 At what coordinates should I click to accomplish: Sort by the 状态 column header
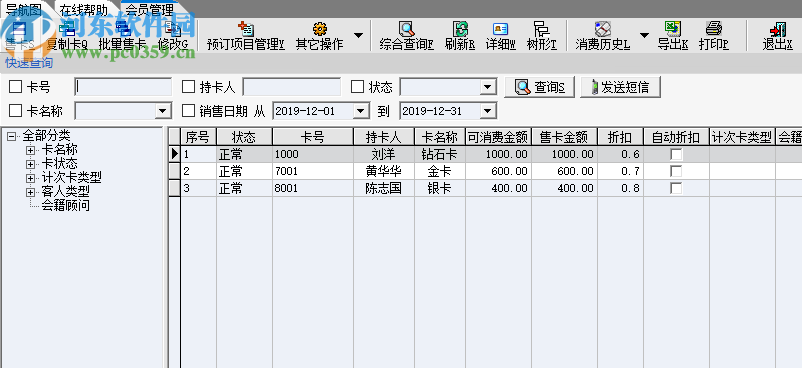[x=244, y=137]
